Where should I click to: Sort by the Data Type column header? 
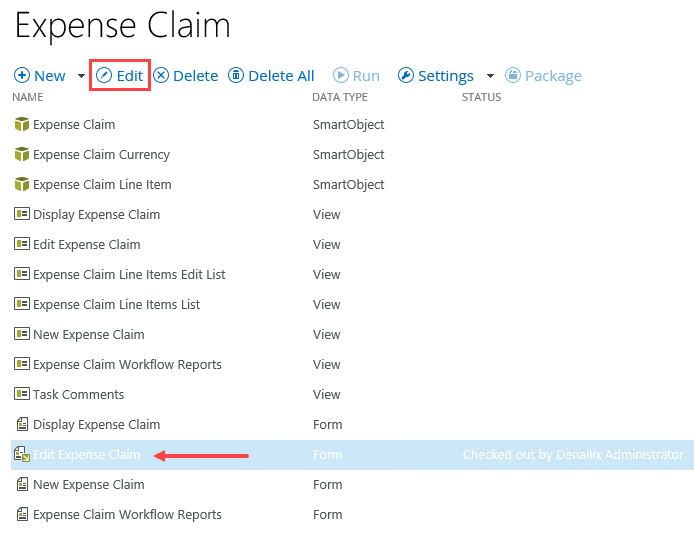340,98
